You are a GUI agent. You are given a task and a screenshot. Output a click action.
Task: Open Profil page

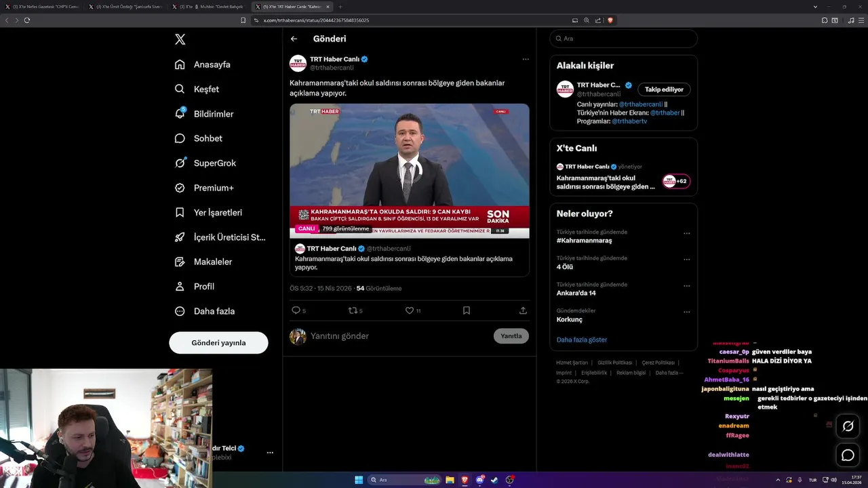coord(195,286)
